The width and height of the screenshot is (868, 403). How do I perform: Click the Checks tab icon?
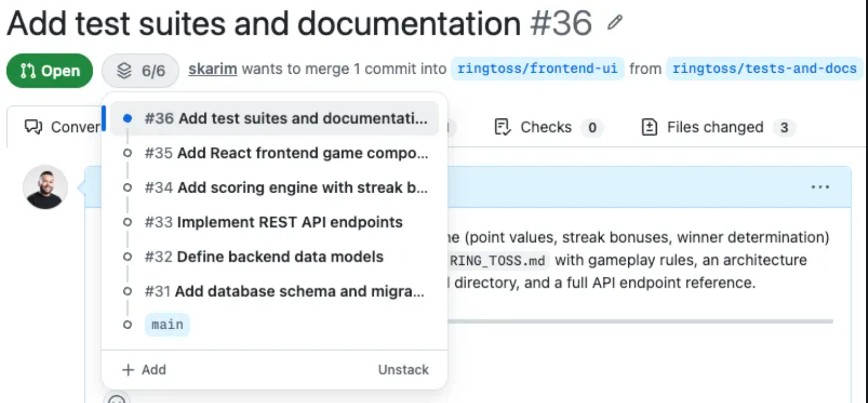tap(502, 127)
